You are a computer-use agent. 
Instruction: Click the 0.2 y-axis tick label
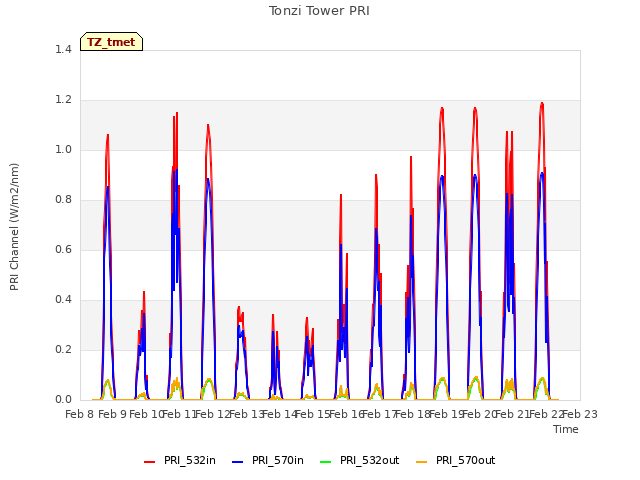pyautogui.click(x=63, y=349)
